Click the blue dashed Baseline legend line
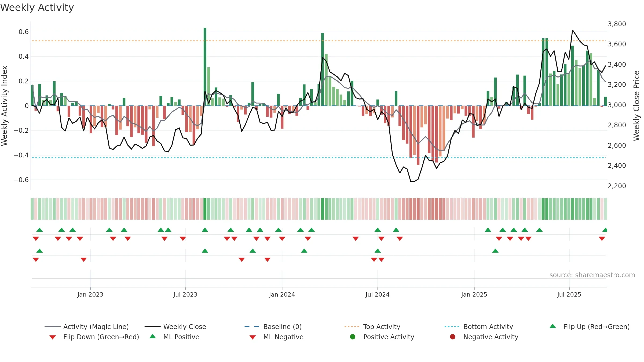This screenshot has height=362, width=644. point(252,327)
